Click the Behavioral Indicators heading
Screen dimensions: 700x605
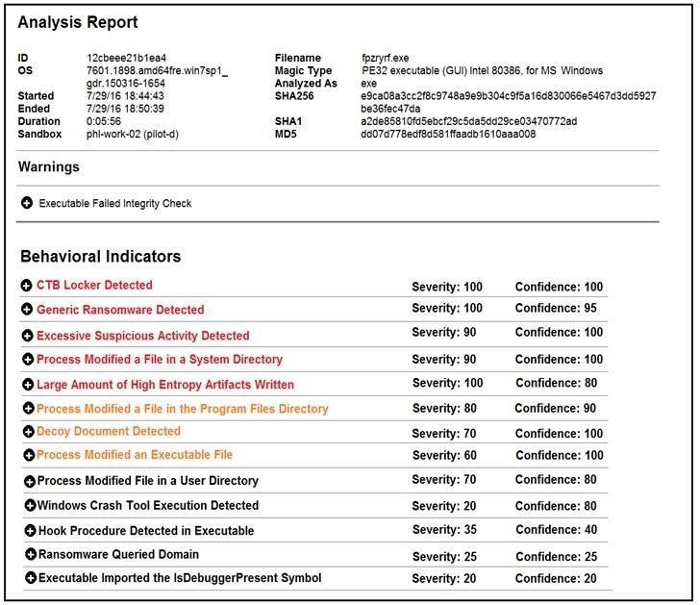(100, 257)
